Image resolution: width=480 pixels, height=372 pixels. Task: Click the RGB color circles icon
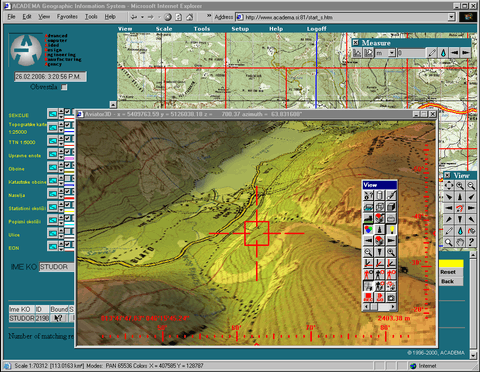pos(368,229)
